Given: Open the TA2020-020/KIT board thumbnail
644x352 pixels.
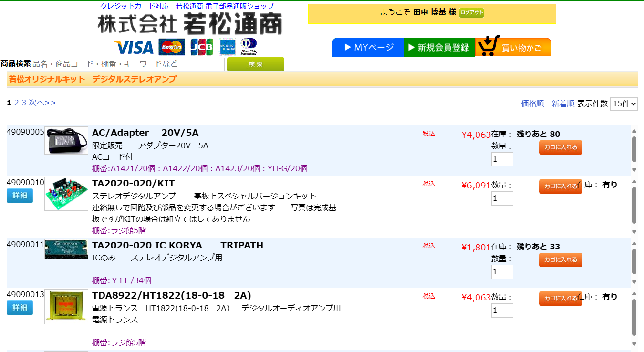Looking at the screenshot, I should 66,194.
